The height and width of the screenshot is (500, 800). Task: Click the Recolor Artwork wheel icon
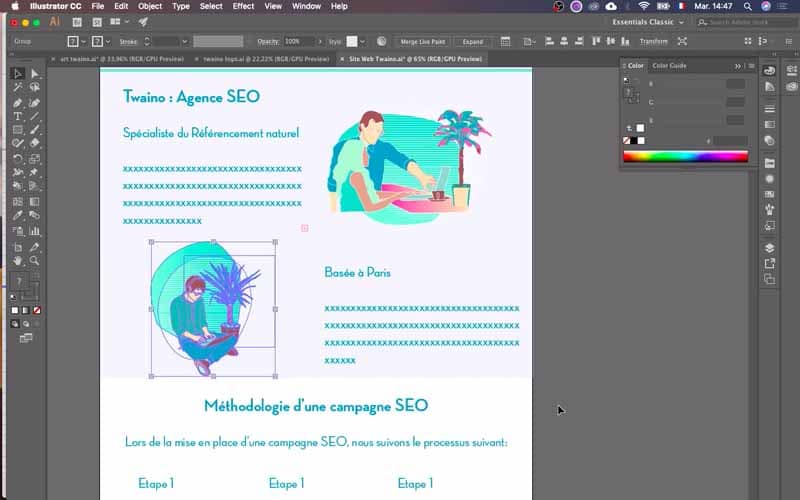[381, 41]
